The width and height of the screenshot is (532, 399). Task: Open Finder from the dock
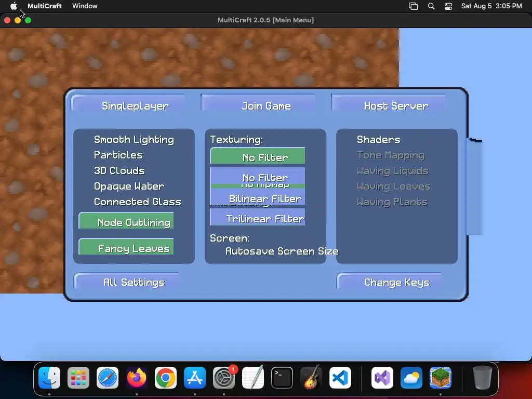click(x=49, y=378)
